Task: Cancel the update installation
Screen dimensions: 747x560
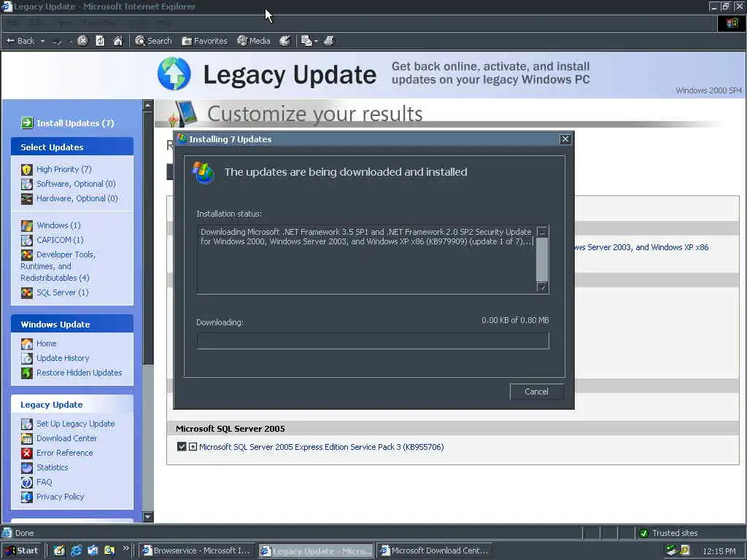Action: point(536,392)
